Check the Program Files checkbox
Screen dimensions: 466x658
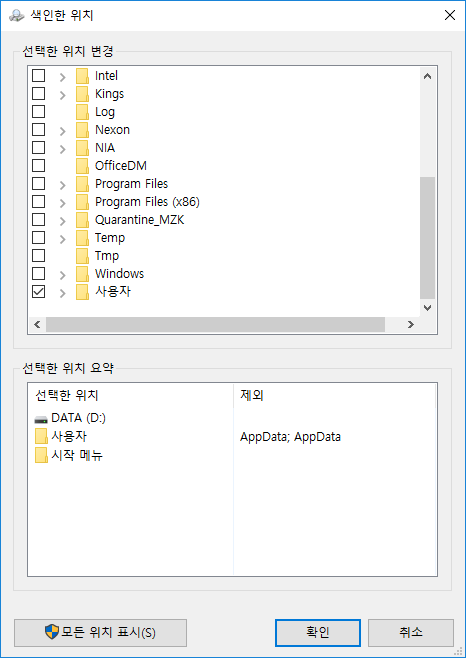point(39,183)
